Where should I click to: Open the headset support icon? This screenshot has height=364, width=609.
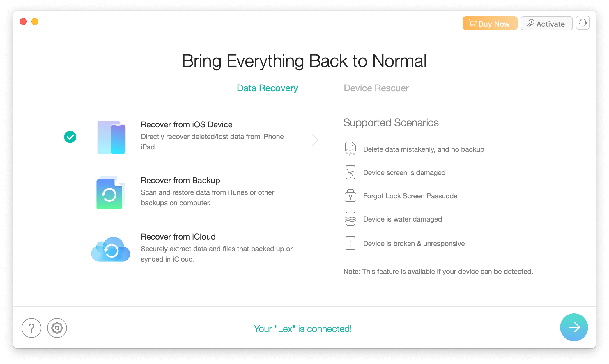pyautogui.click(x=583, y=23)
